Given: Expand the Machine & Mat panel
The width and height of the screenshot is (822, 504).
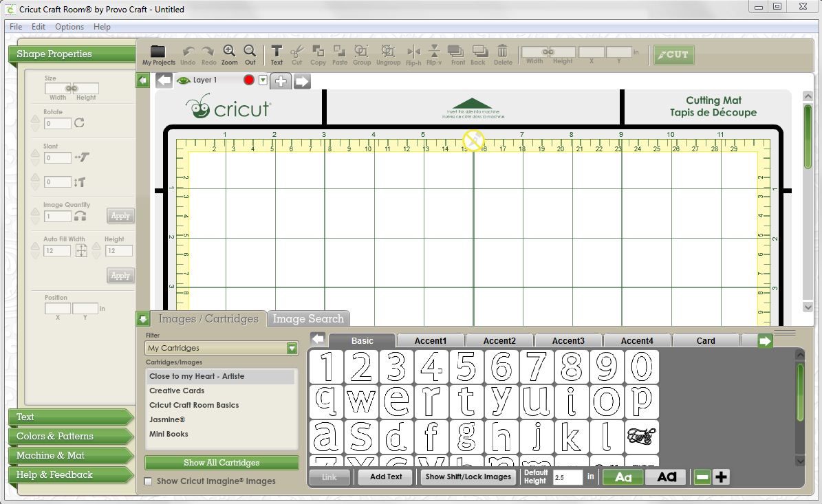Looking at the screenshot, I should coord(72,456).
